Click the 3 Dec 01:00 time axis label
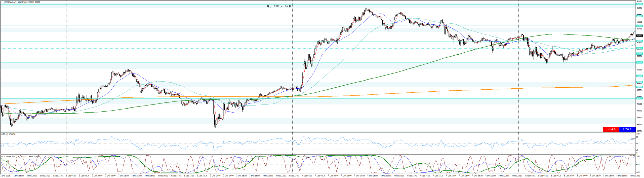Screen dimensions: 644x178 click(x=71, y=176)
